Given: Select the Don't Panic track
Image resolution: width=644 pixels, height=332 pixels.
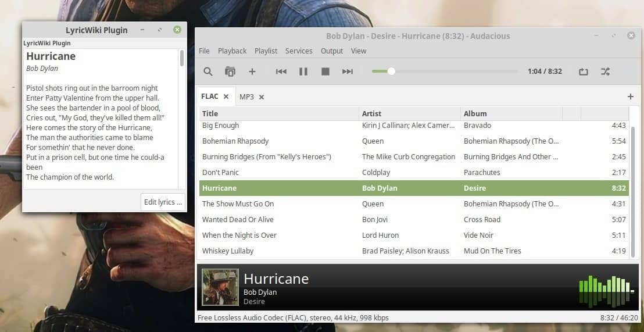Looking at the screenshot, I should click(414, 172).
